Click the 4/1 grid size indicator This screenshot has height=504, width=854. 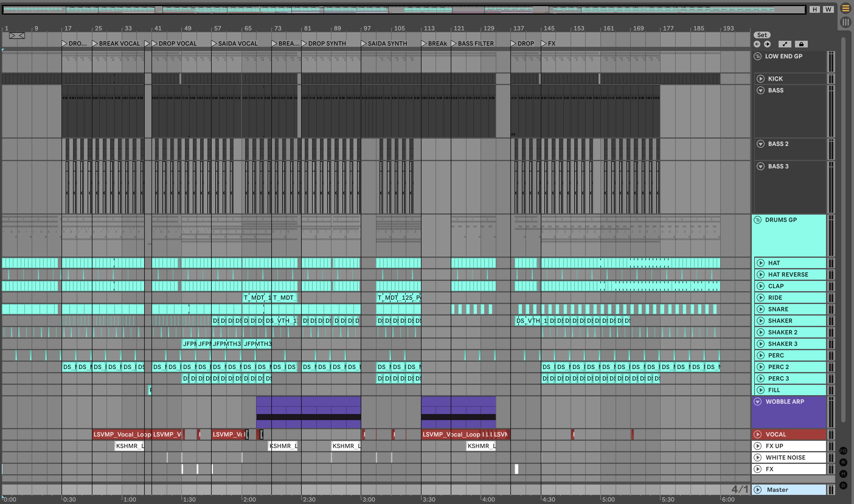(740, 489)
